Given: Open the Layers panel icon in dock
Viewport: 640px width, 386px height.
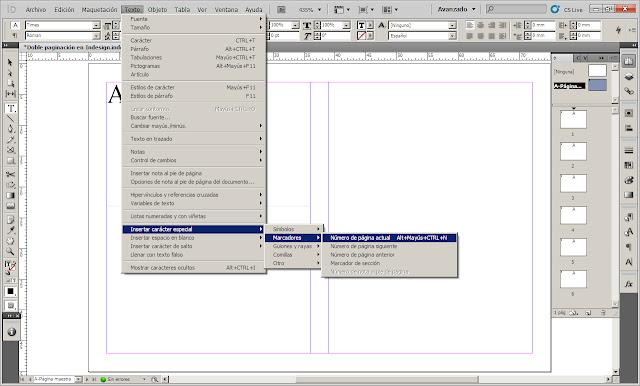Looking at the screenshot, I should tap(629, 77).
